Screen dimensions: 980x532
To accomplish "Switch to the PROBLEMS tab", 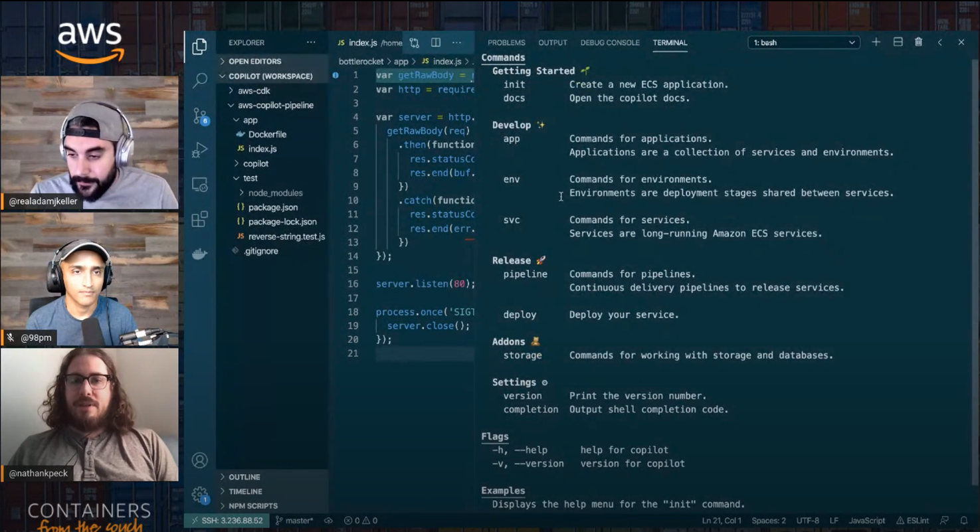I will (x=506, y=43).
